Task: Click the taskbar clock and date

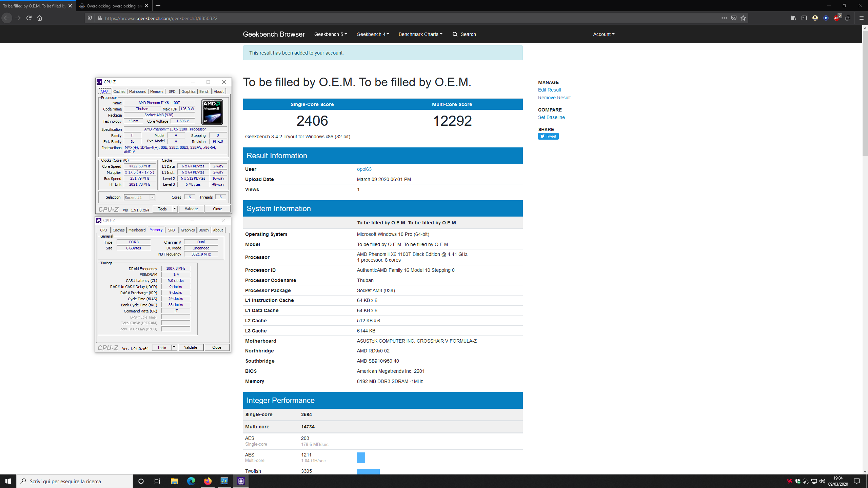Action: coord(838,481)
